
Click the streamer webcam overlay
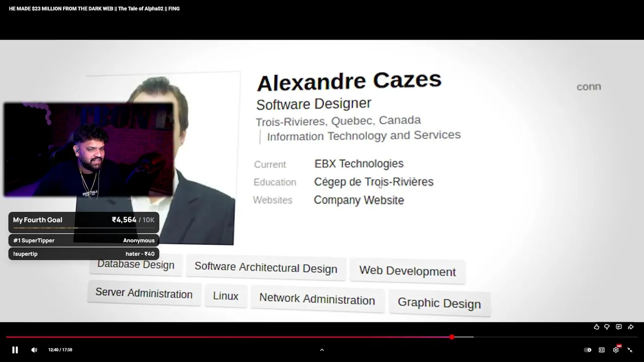click(89, 149)
